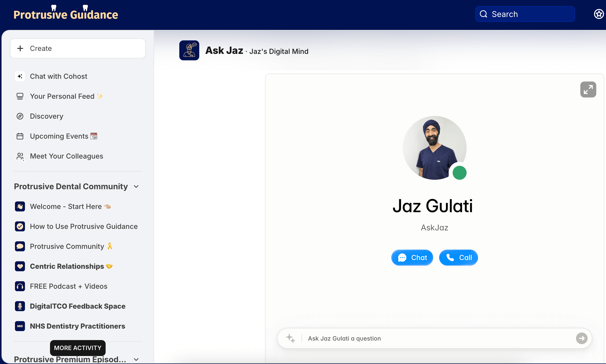Open DigitalTCO Feedback Space

(77, 306)
